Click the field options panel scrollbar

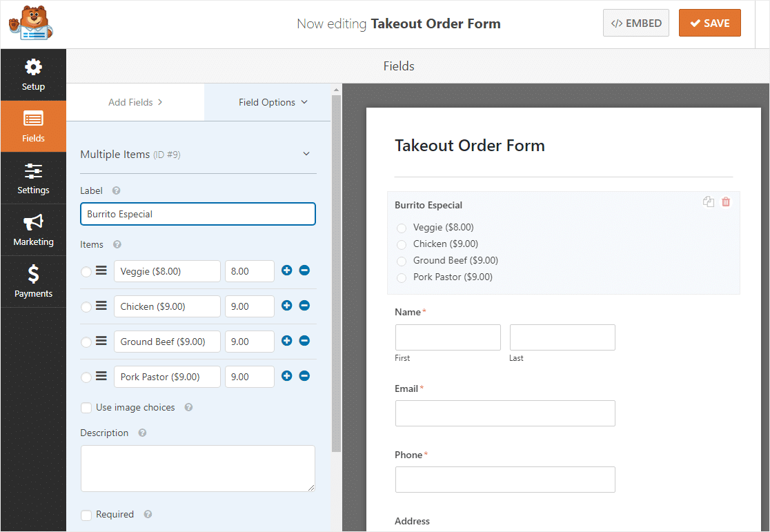coord(337,273)
